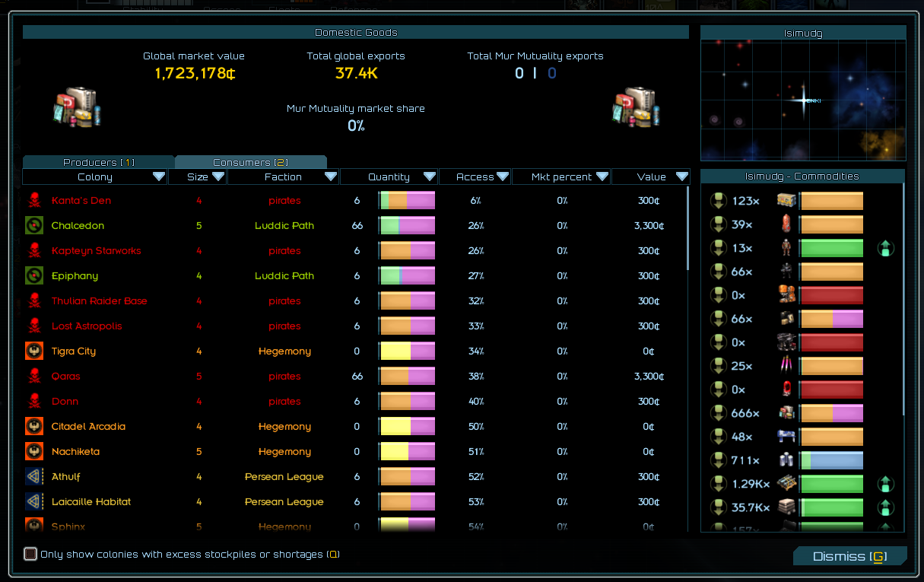Screen dimensions: 924x582
Task: Click the Luddic Path emblem beside Epiphany
Action: 33,276
